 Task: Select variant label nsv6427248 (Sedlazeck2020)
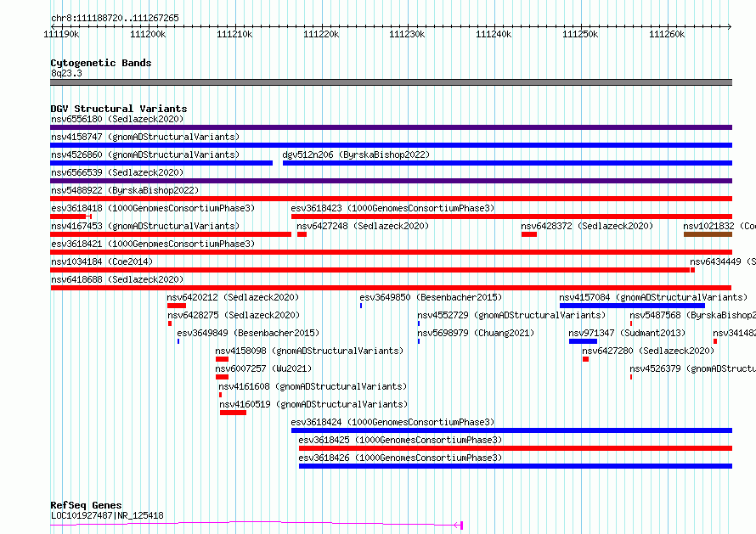pyautogui.click(x=363, y=226)
